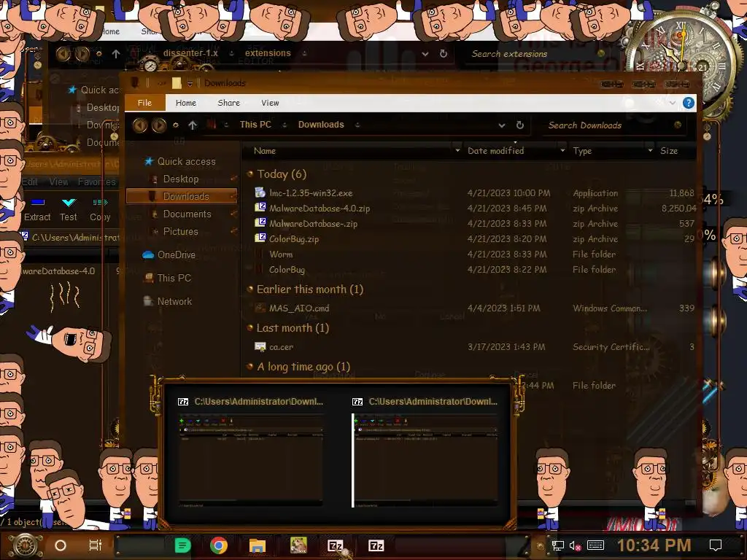Sort by the Size column header

tap(669, 151)
